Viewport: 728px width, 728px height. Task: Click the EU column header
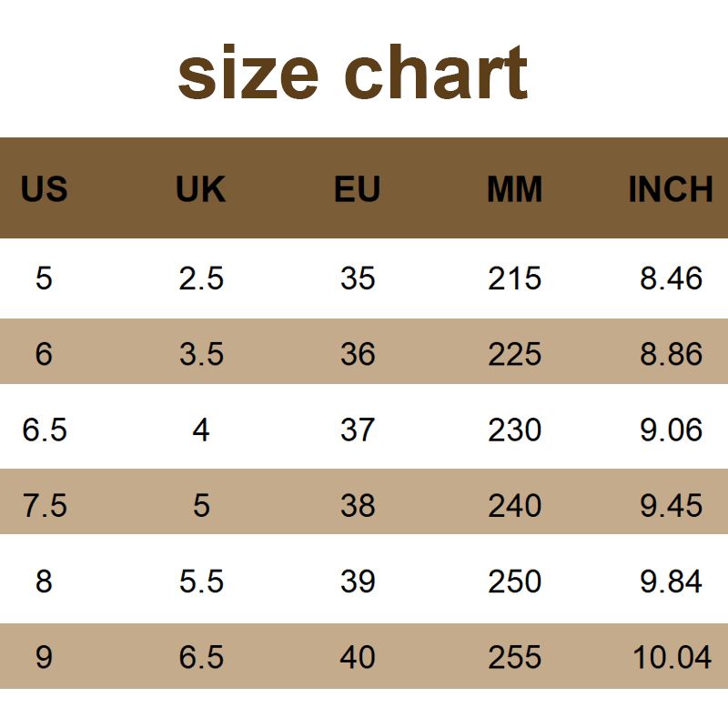tap(357, 189)
